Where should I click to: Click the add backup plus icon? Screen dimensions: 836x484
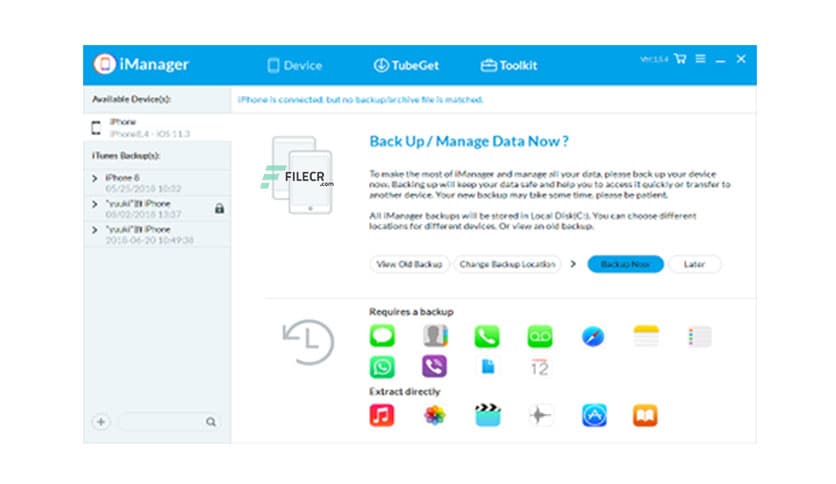click(x=101, y=422)
